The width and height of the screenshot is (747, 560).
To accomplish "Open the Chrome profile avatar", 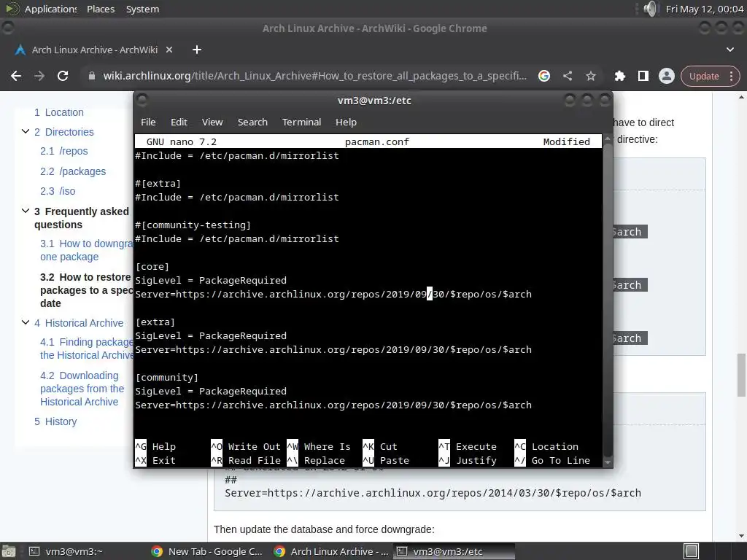I will pos(667,76).
